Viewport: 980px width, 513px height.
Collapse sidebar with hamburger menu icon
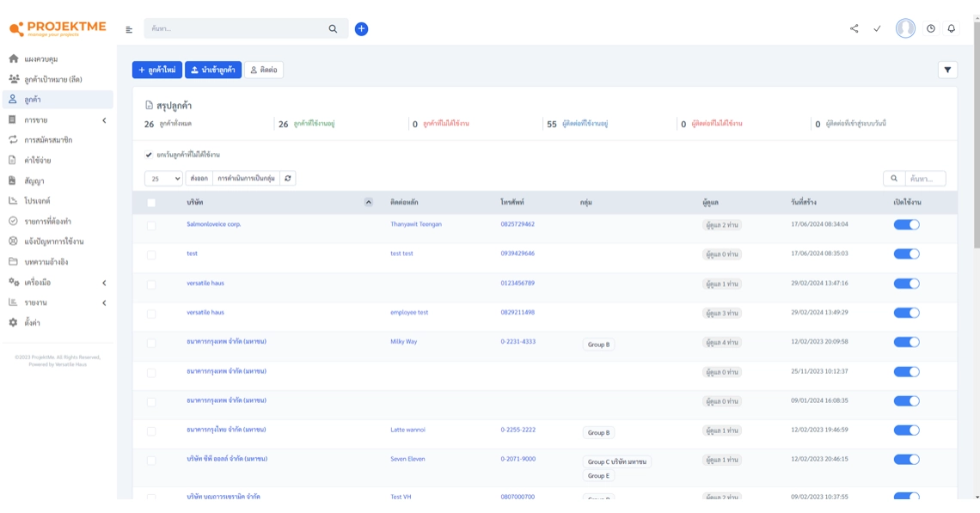coord(129,30)
